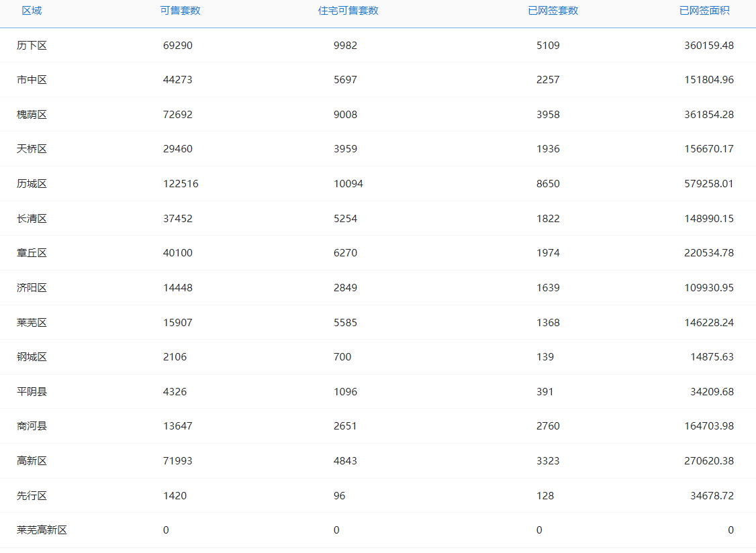
Task: Select the 历城区 row name
Action: pos(32,184)
